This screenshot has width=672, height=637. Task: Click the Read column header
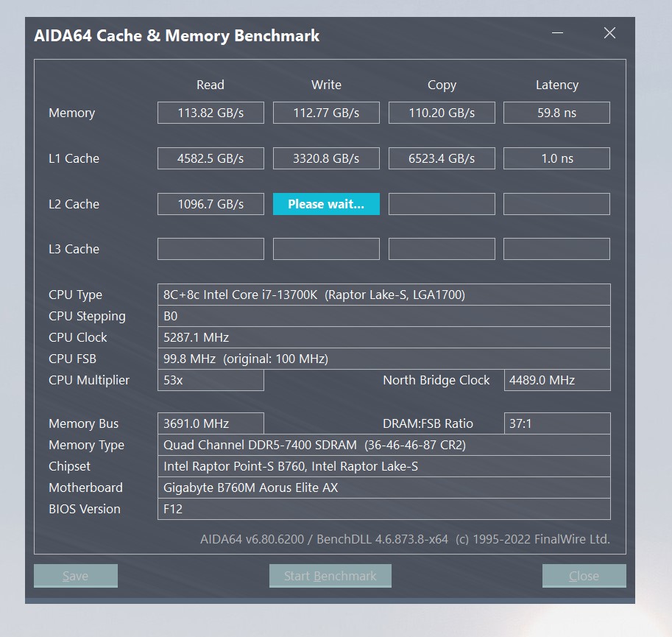(211, 85)
